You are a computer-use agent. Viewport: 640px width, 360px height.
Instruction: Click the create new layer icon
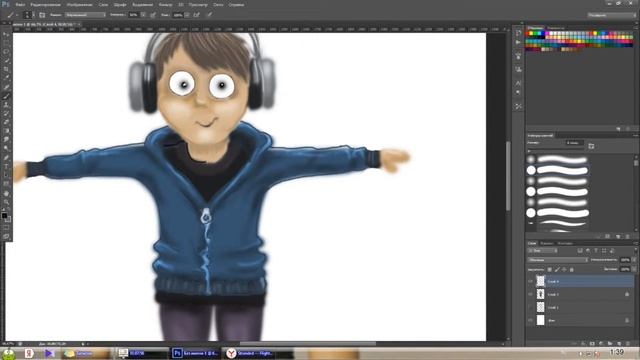619,344
